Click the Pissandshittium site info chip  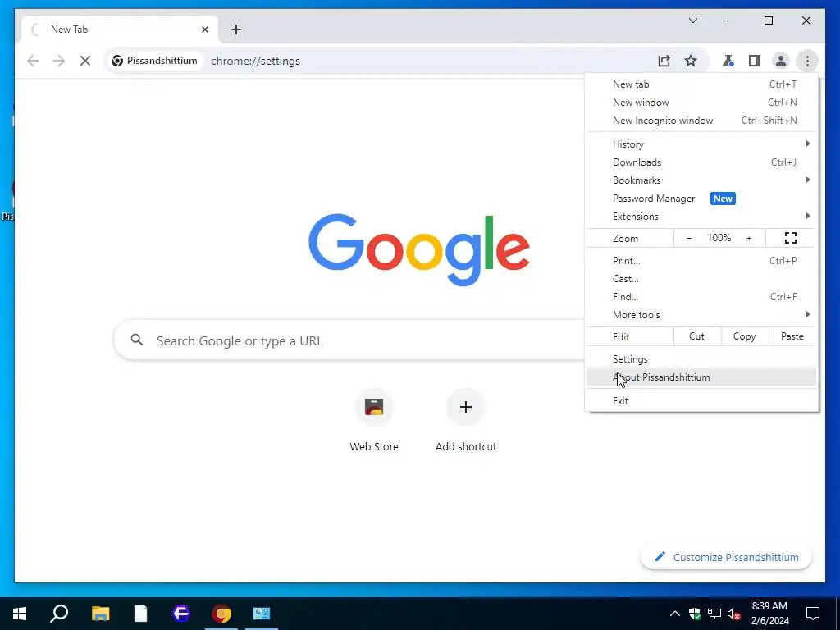tap(154, 61)
